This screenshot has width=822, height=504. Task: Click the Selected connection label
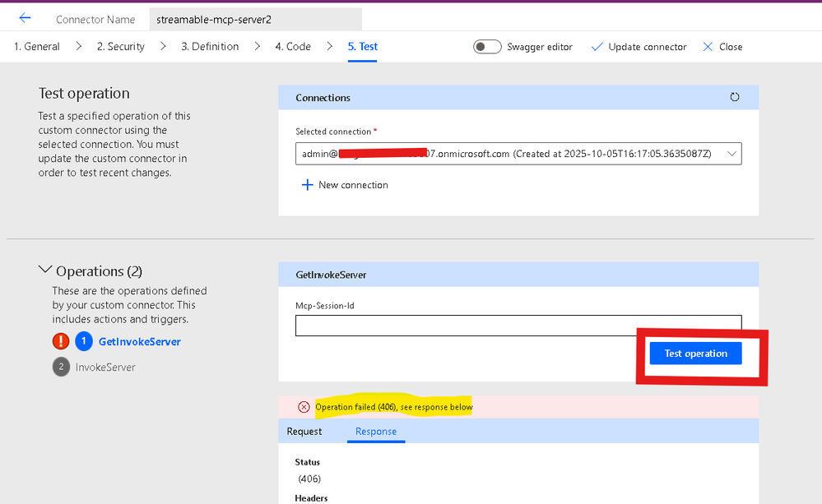333,132
